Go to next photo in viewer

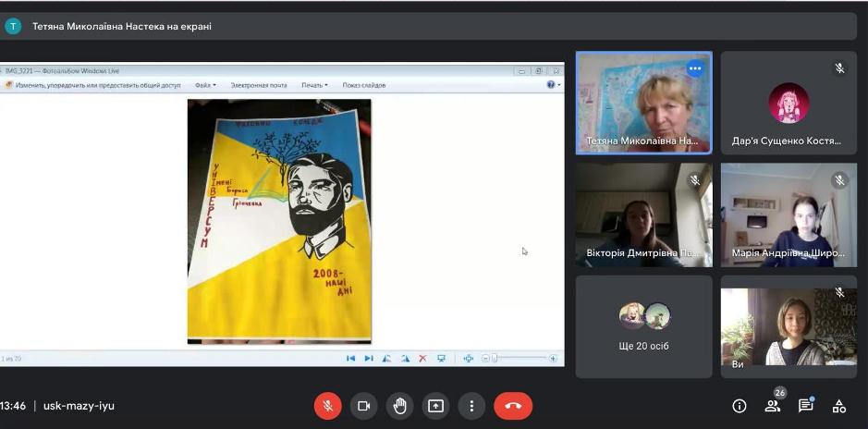369,359
